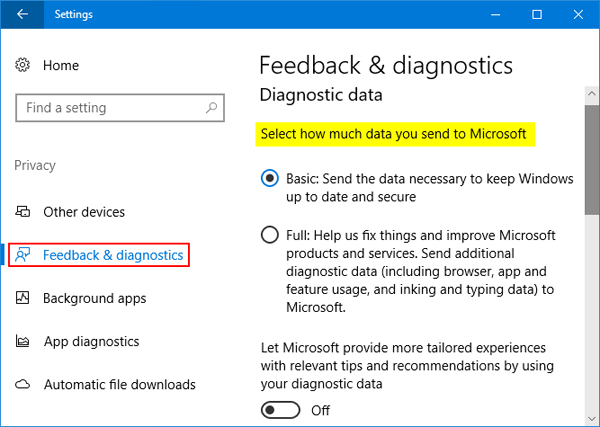
Task: Select the Basic diagnostic data option
Action: 269,179
